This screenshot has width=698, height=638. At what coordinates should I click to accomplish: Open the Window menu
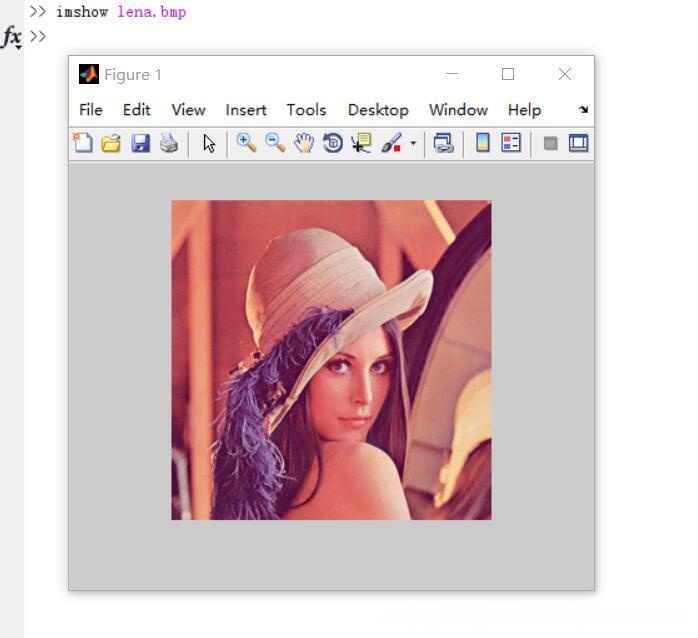tap(458, 110)
